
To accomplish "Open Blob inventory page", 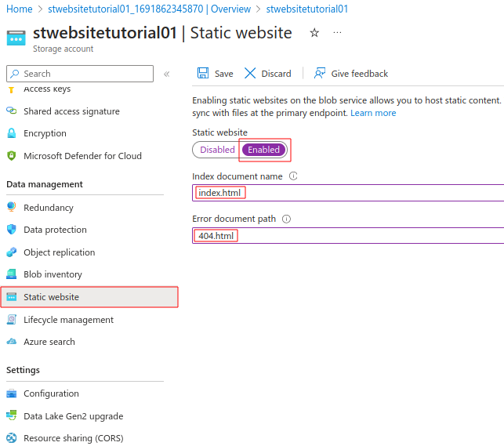I will coord(53,274).
